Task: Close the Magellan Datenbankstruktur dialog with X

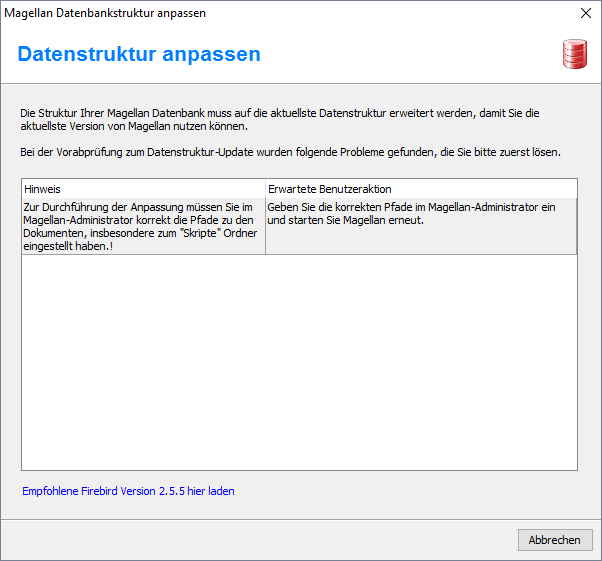Action: coord(585,13)
